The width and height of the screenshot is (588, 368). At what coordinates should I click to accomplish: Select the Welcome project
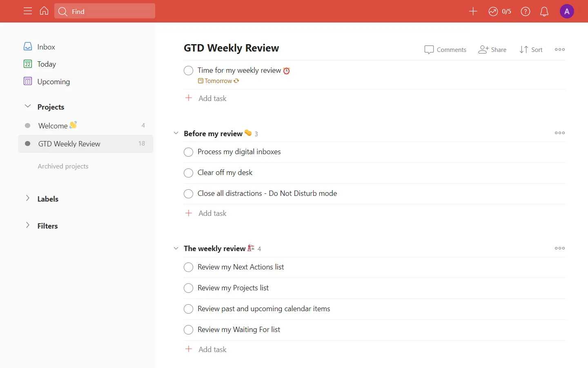click(85, 126)
